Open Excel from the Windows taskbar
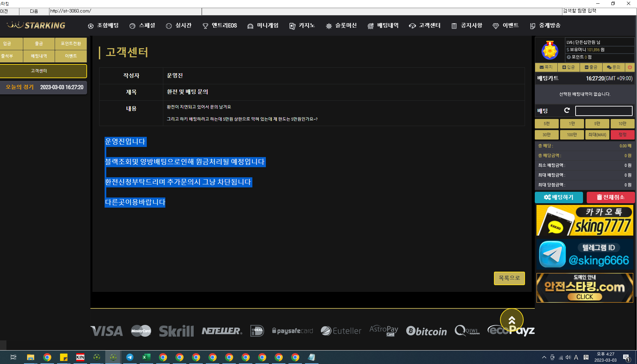The width and height of the screenshot is (637, 364). click(146, 357)
